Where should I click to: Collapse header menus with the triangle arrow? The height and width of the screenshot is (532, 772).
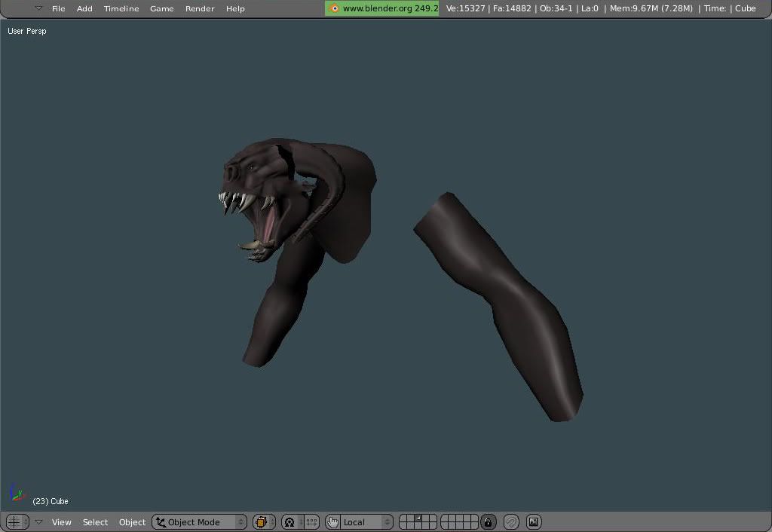point(39,522)
